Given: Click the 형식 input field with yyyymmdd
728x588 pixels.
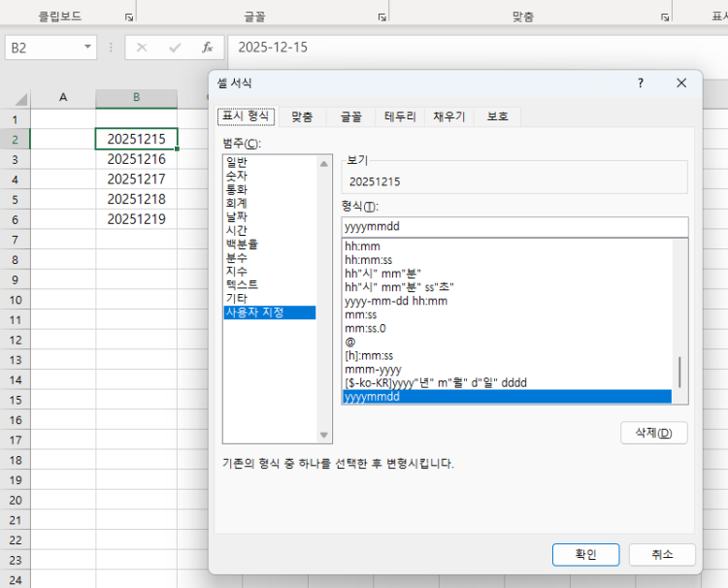Looking at the screenshot, I should pos(514,226).
